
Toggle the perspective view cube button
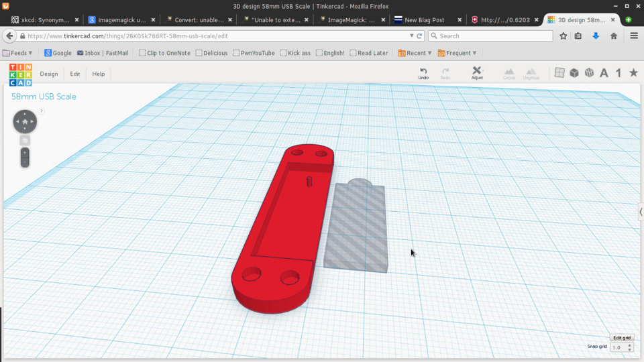click(x=25, y=140)
